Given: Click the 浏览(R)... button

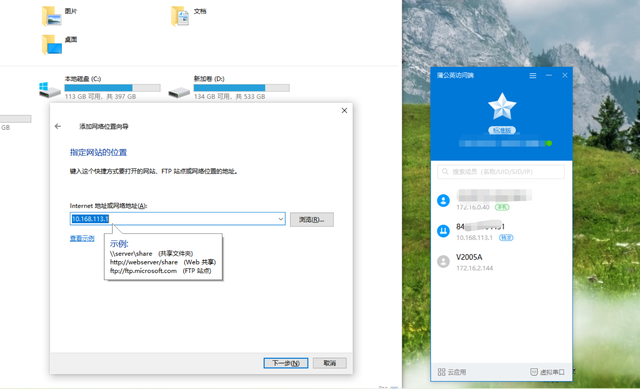Looking at the screenshot, I should pos(312,220).
